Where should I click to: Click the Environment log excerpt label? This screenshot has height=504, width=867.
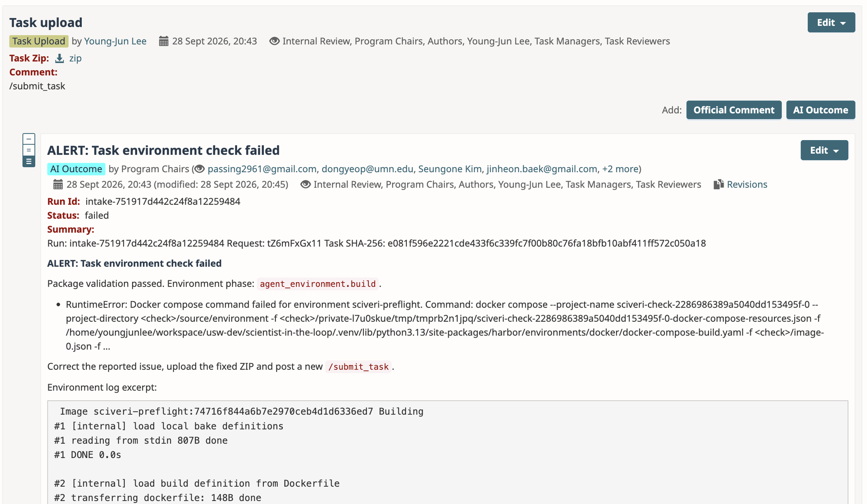coord(102,387)
